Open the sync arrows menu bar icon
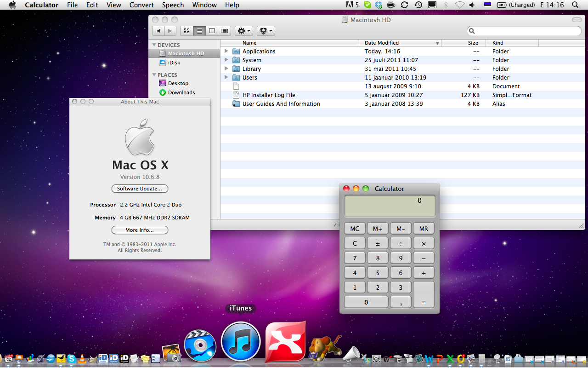The width and height of the screenshot is (588, 368). point(404,5)
